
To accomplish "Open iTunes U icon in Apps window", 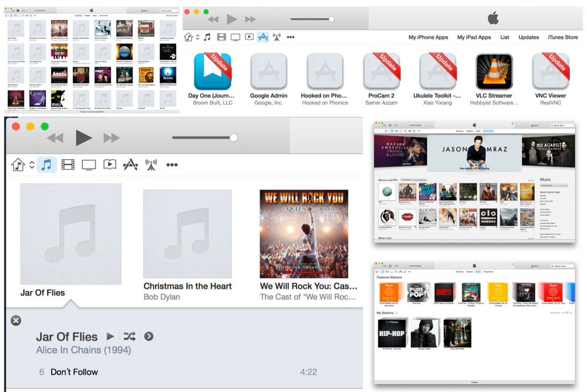I will click(x=249, y=37).
